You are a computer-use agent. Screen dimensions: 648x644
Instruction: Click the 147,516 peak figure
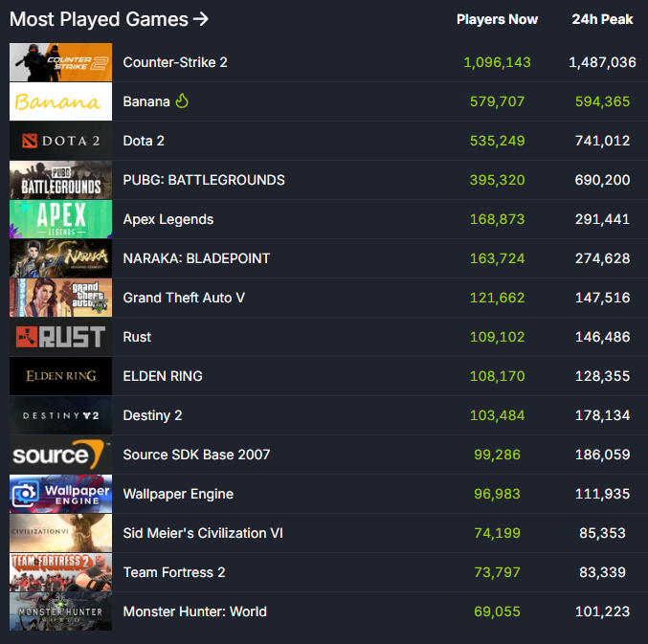pyautogui.click(x=602, y=298)
